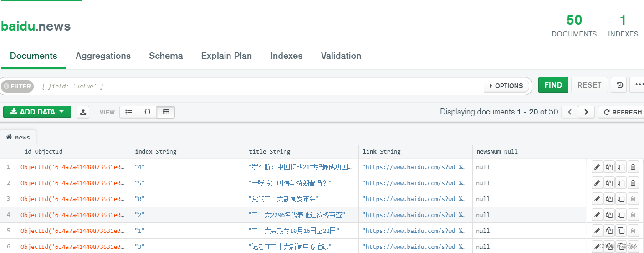This screenshot has width=644, height=253.
Task: Go to next page of documents
Action: coord(587,112)
